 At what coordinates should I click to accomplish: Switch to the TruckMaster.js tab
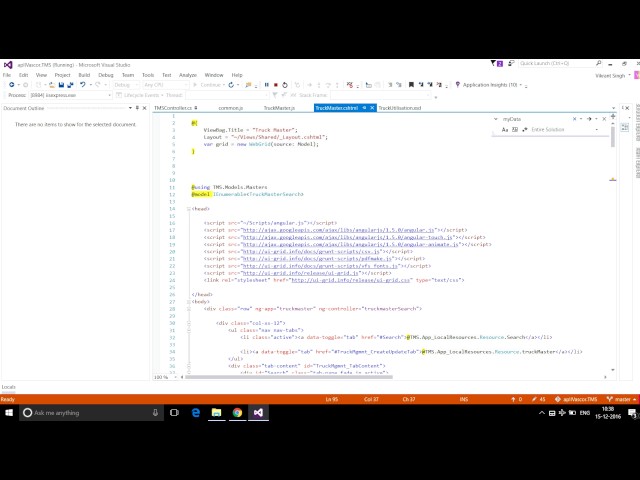point(279,108)
